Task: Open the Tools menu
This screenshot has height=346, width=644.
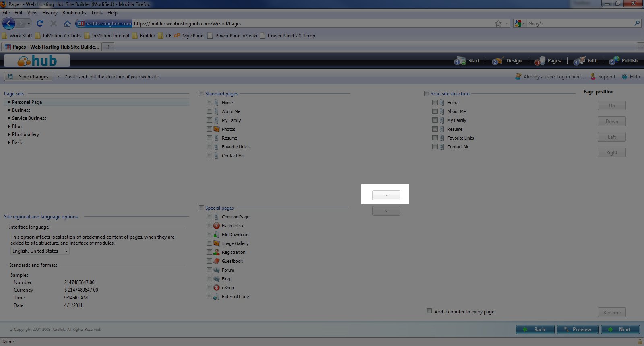Action: [97, 13]
